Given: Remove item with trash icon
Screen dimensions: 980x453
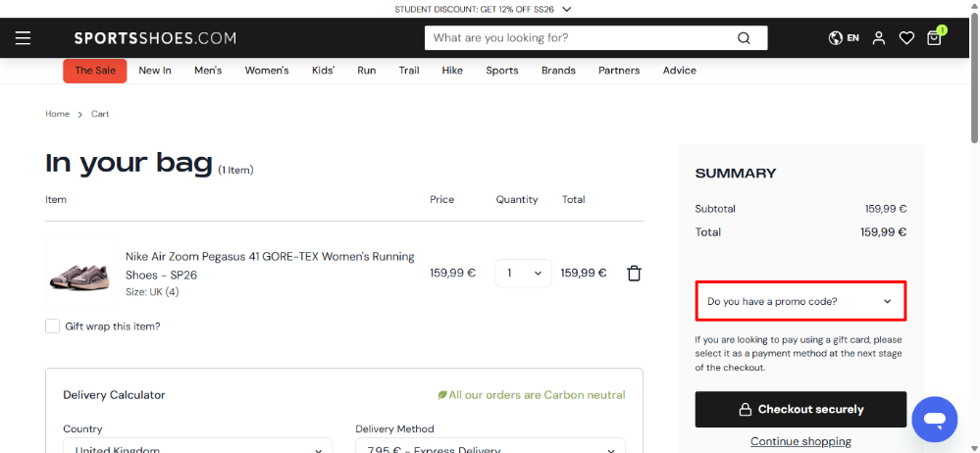Looking at the screenshot, I should 634,274.
